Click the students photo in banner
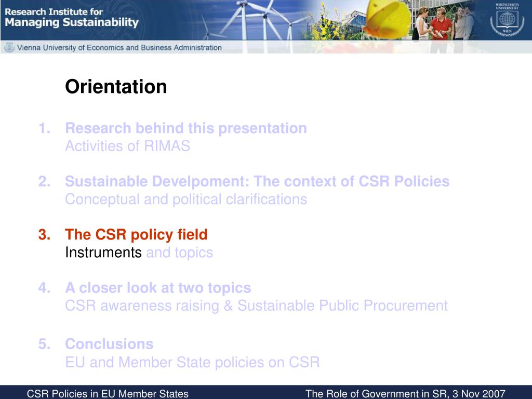This screenshot has height=399, width=532. (445, 25)
